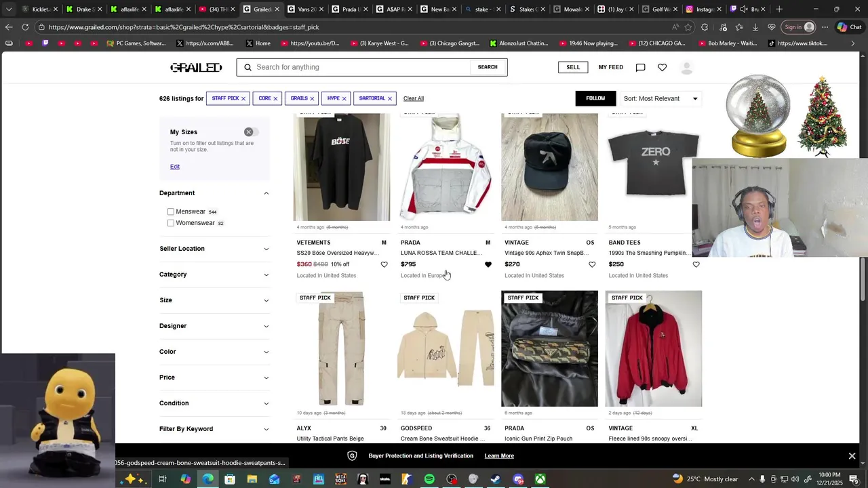This screenshot has height=488, width=868.
Task: Open Microsoft Store from the taskbar
Action: click(230, 479)
